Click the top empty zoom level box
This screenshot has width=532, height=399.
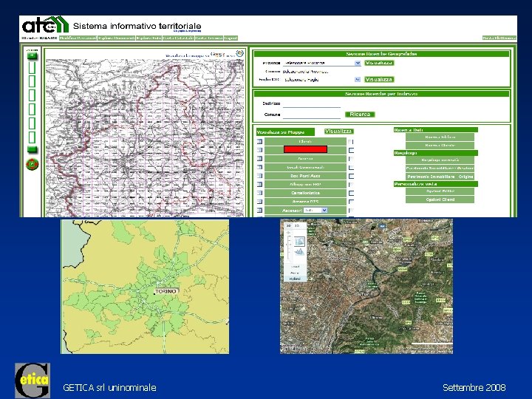point(33,68)
